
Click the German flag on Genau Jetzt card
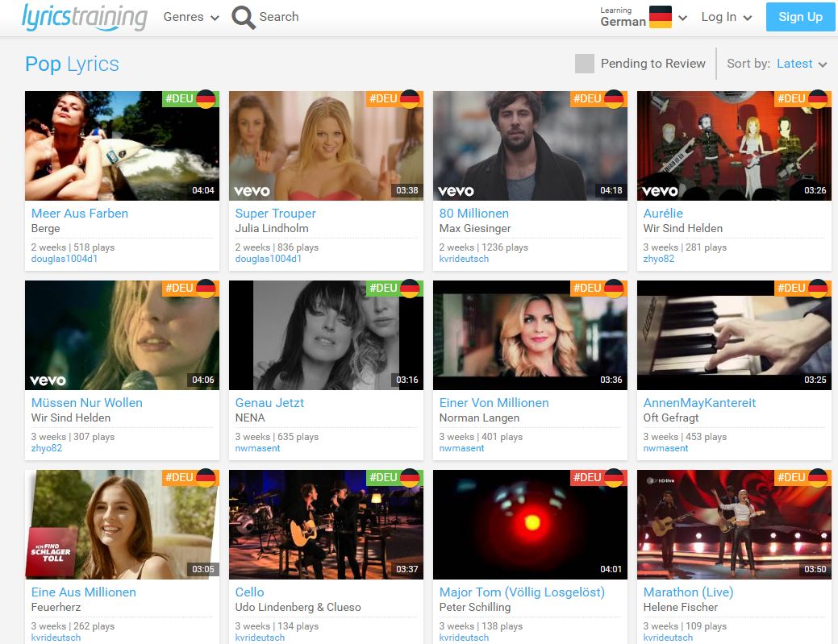coord(410,289)
